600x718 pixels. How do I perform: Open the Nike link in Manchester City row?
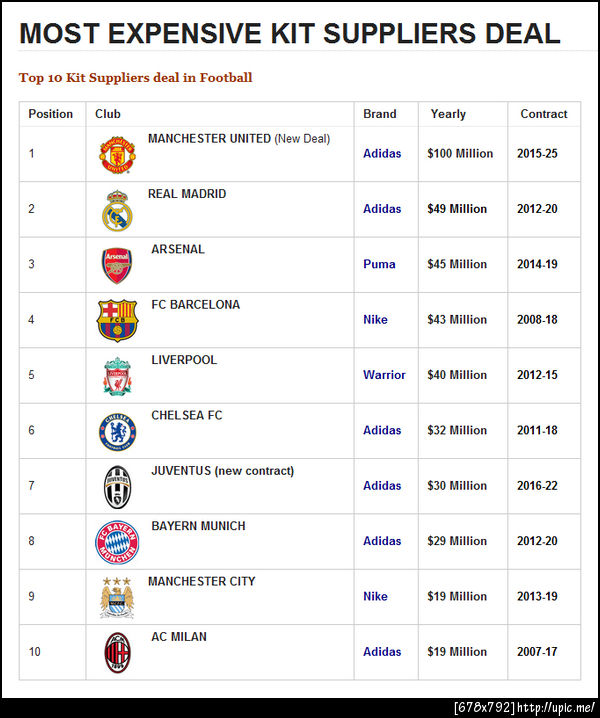375,596
